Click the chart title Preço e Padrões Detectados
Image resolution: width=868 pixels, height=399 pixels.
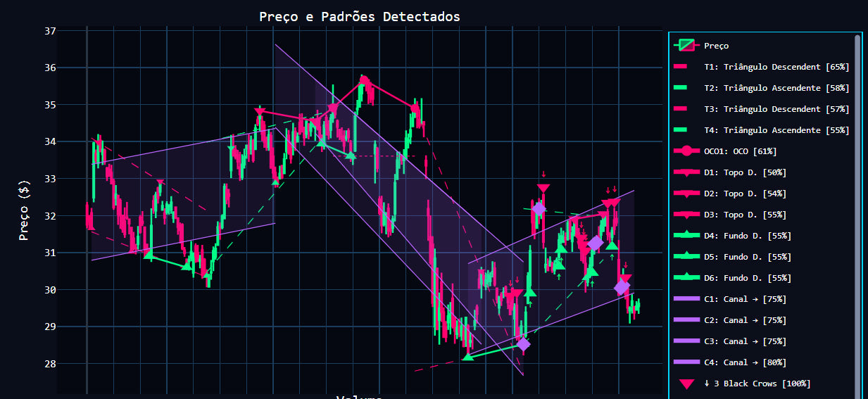(359, 16)
